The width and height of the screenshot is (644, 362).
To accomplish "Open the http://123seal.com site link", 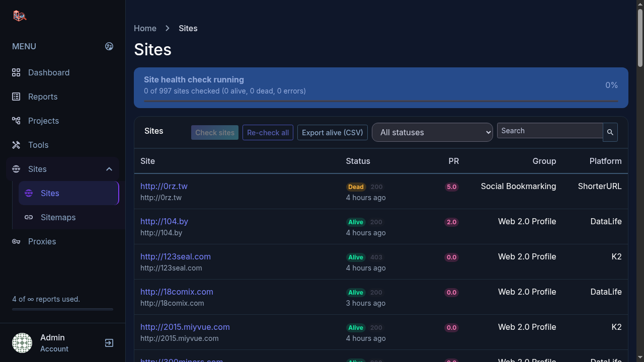I will click(176, 256).
